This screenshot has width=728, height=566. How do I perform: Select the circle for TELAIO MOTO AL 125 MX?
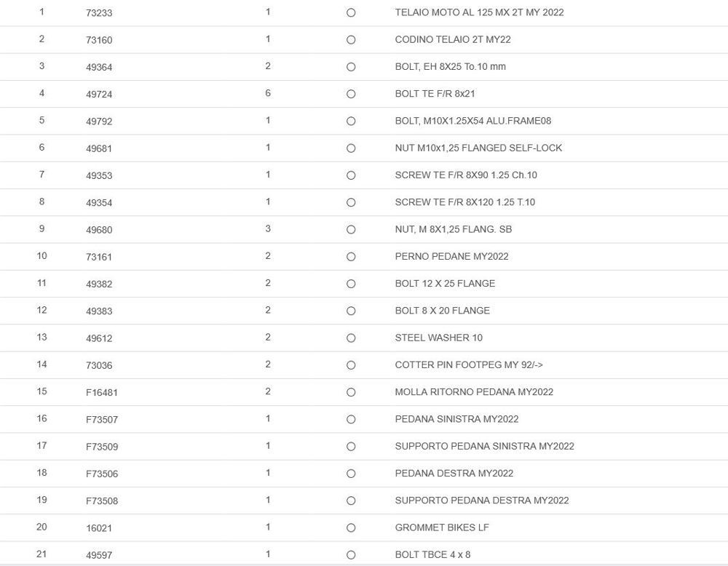pyautogui.click(x=351, y=13)
